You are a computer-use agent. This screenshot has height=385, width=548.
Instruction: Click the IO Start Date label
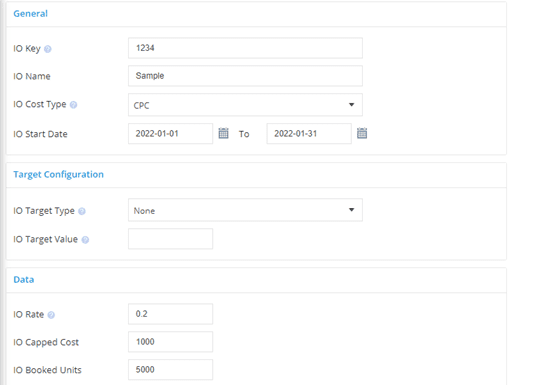coord(40,134)
